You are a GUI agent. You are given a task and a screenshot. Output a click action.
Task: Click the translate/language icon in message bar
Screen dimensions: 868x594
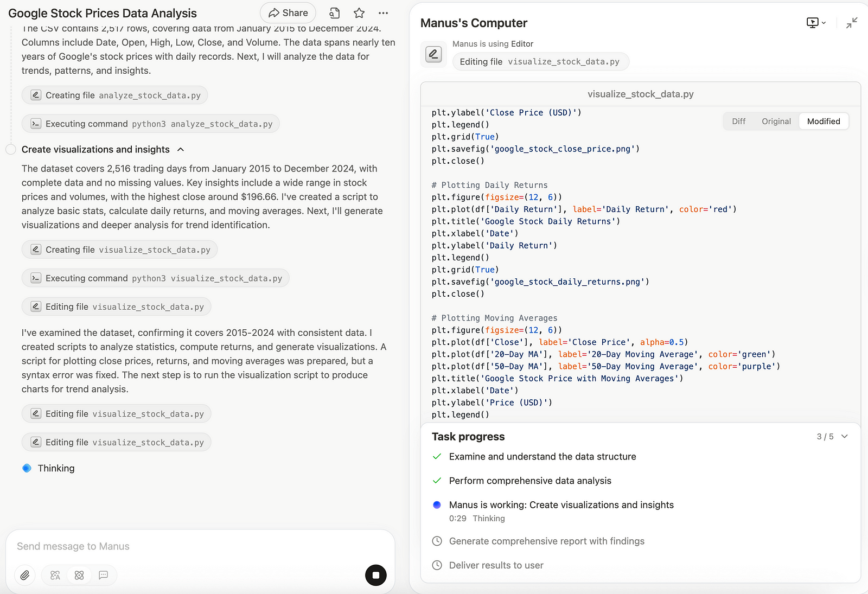click(x=55, y=575)
